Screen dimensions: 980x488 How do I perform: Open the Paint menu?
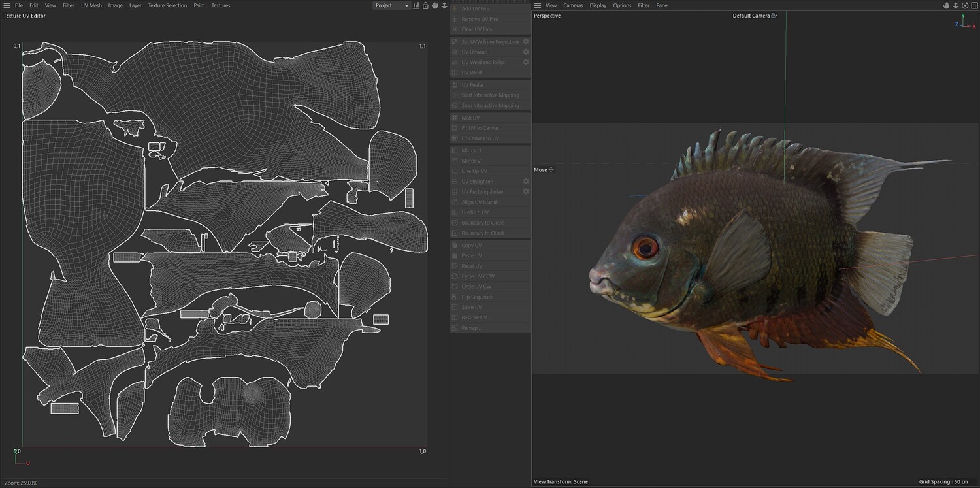[199, 5]
